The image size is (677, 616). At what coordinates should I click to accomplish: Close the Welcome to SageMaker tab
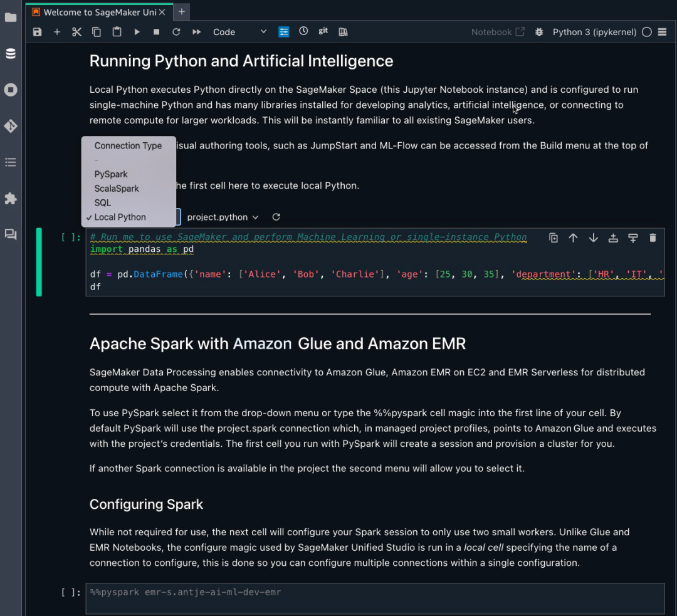pos(162,12)
